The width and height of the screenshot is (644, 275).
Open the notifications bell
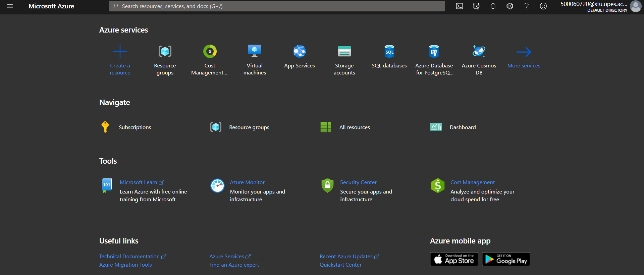pyautogui.click(x=493, y=6)
